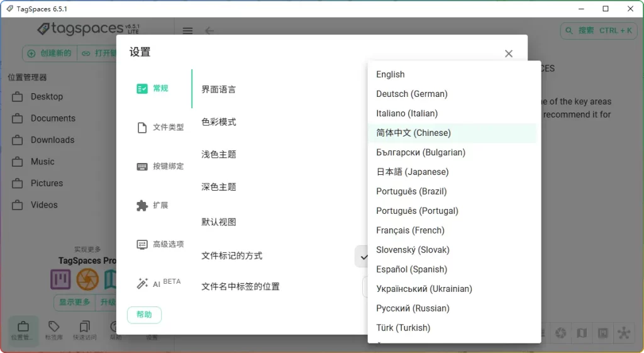Switch to the AI BETA settings tab

[159, 283]
